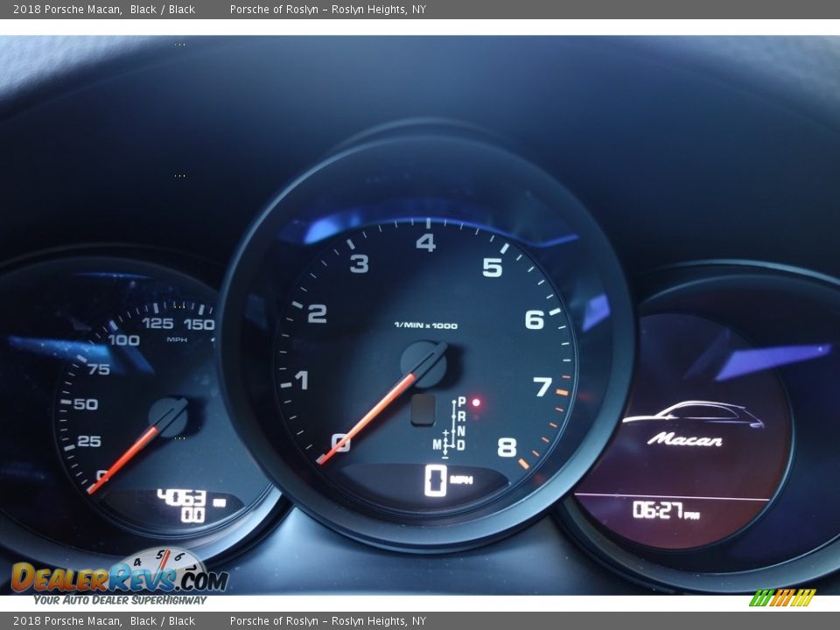Click the red dot beside gear P
Image resolution: width=840 pixels, height=630 pixels.
point(476,402)
